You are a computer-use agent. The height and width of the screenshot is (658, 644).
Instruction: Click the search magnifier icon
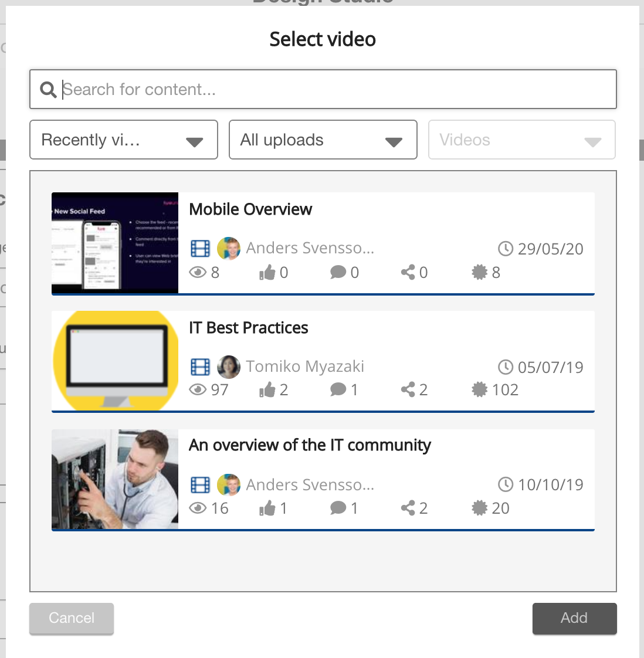tap(48, 90)
